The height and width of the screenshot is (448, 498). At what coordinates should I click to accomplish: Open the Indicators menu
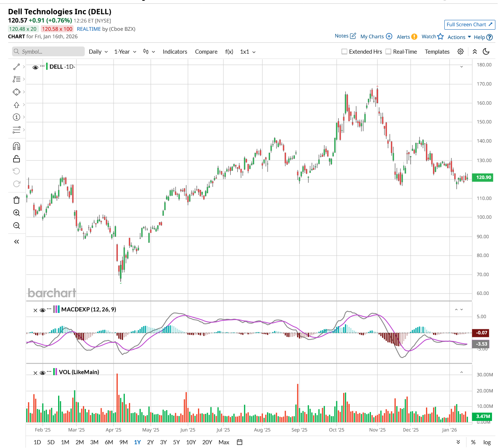click(x=175, y=52)
